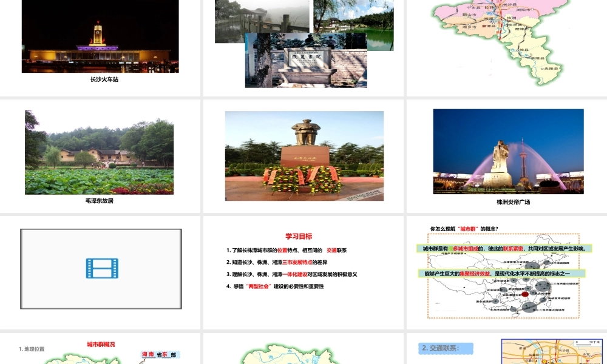Image resolution: width=607 pixels, height=364 pixels.
Task: Click the film strip icon in video slide
Action: point(102,269)
